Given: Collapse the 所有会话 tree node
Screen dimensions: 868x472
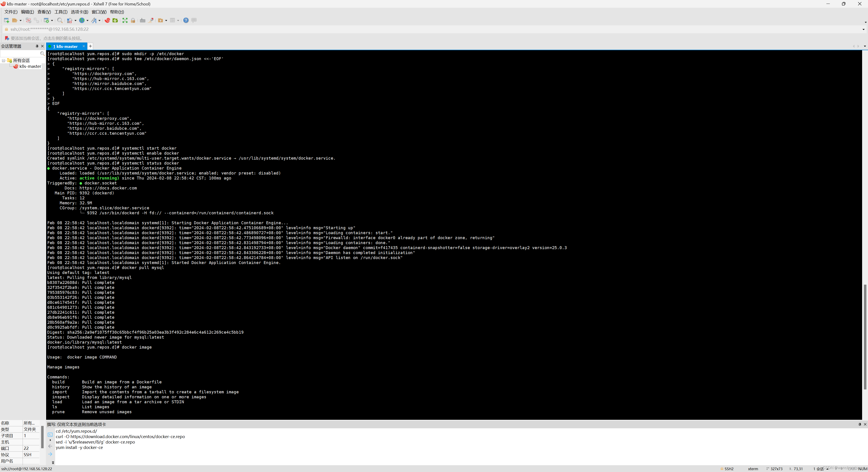Looking at the screenshot, I should 3,61.
